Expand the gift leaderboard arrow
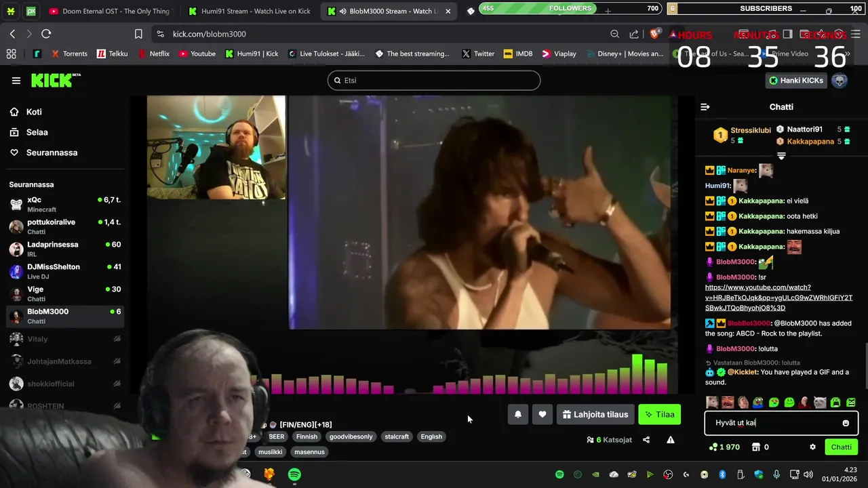The height and width of the screenshot is (488, 868). coord(781,156)
